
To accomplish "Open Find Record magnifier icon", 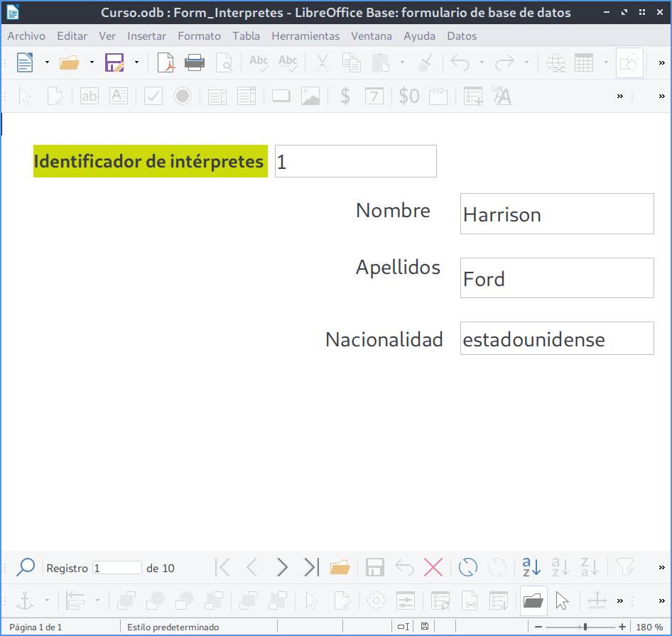I will (26, 567).
